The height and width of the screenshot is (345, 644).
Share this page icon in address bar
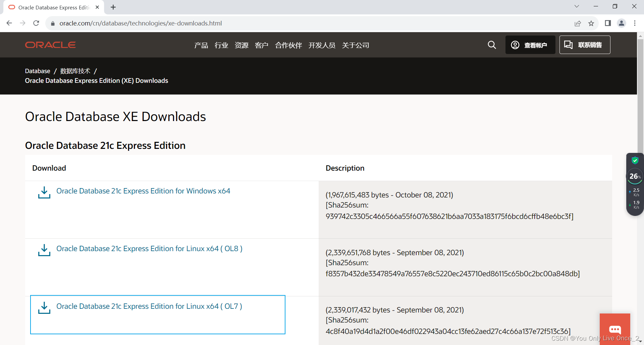pyautogui.click(x=578, y=23)
